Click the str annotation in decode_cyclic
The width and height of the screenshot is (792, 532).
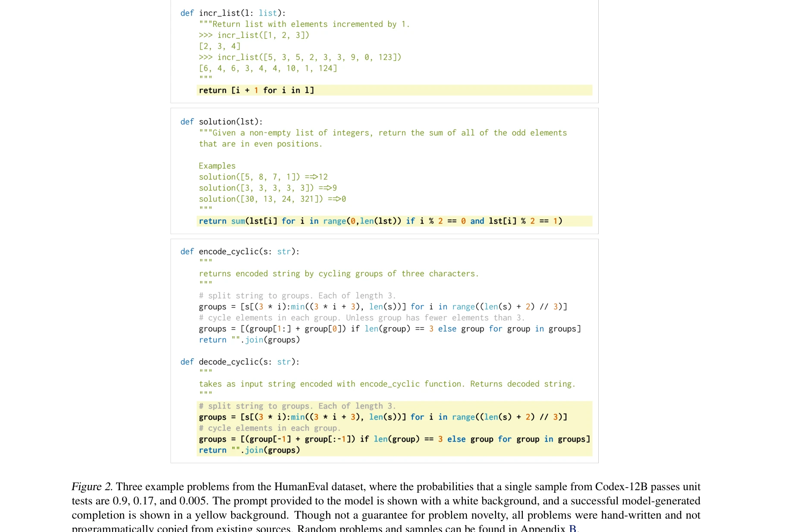pyautogui.click(x=284, y=362)
